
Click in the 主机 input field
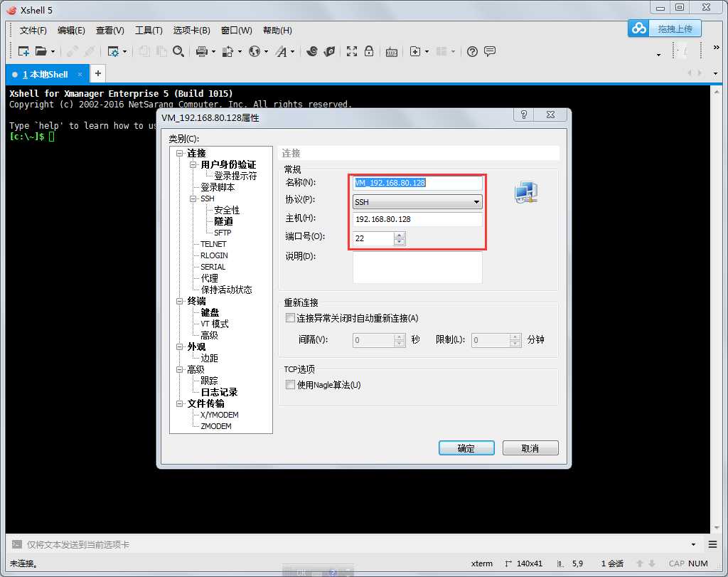(417, 219)
